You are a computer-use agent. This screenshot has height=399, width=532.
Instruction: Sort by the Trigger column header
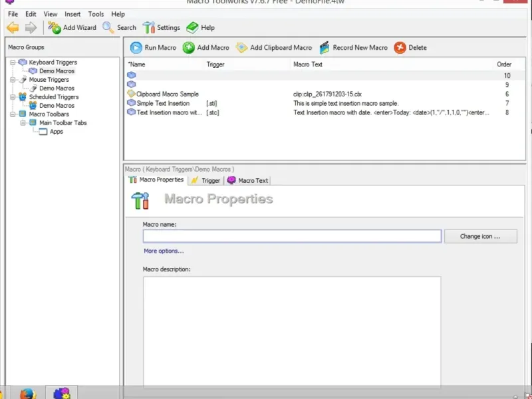click(x=215, y=64)
